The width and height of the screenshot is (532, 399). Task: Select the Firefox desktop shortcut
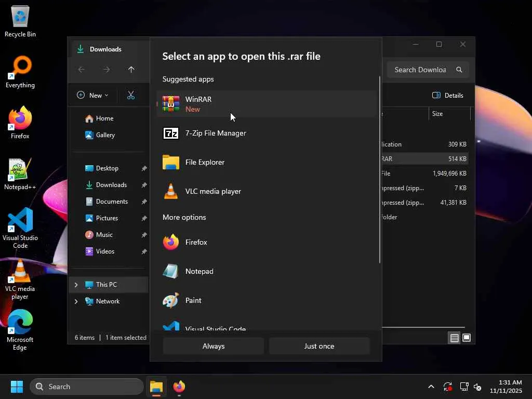20,123
